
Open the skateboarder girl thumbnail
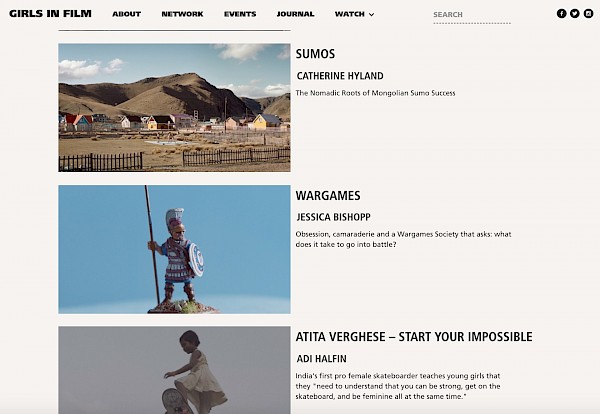point(174,370)
